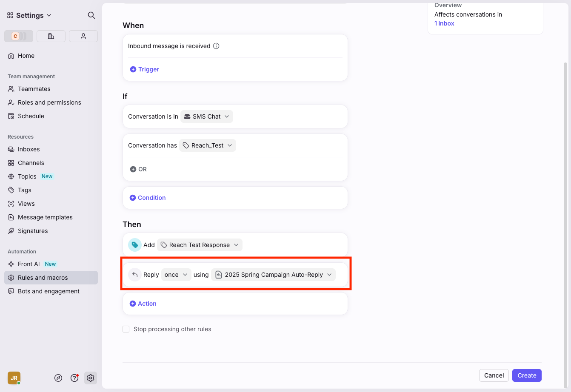Click the compass explore icon
The height and width of the screenshot is (392, 571).
[x=58, y=378]
